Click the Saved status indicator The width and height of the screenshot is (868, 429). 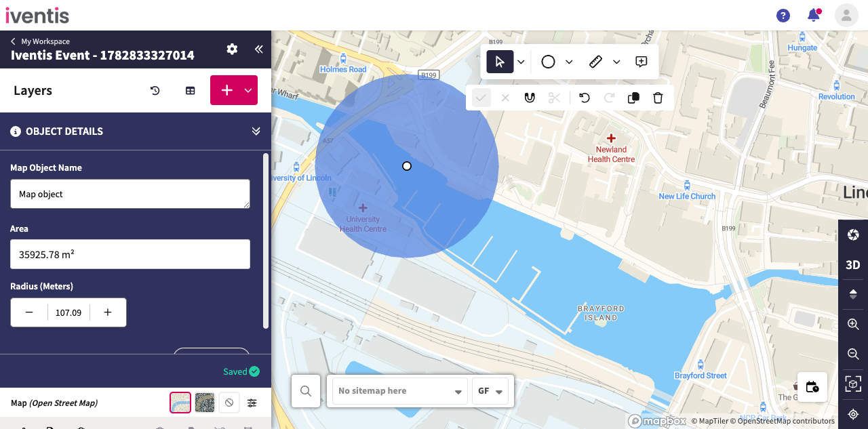(241, 371)
